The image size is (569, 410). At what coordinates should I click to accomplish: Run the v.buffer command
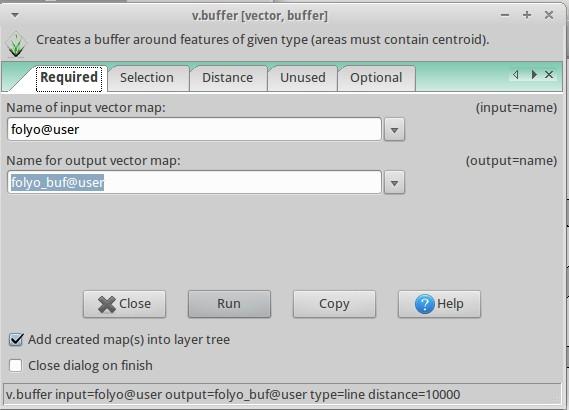click(x=229, y=304)
